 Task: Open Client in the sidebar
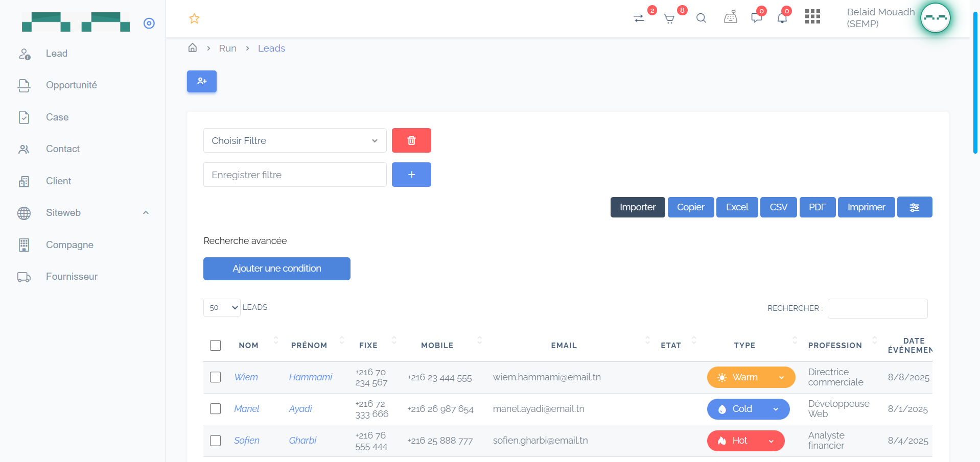coord(59,181)
